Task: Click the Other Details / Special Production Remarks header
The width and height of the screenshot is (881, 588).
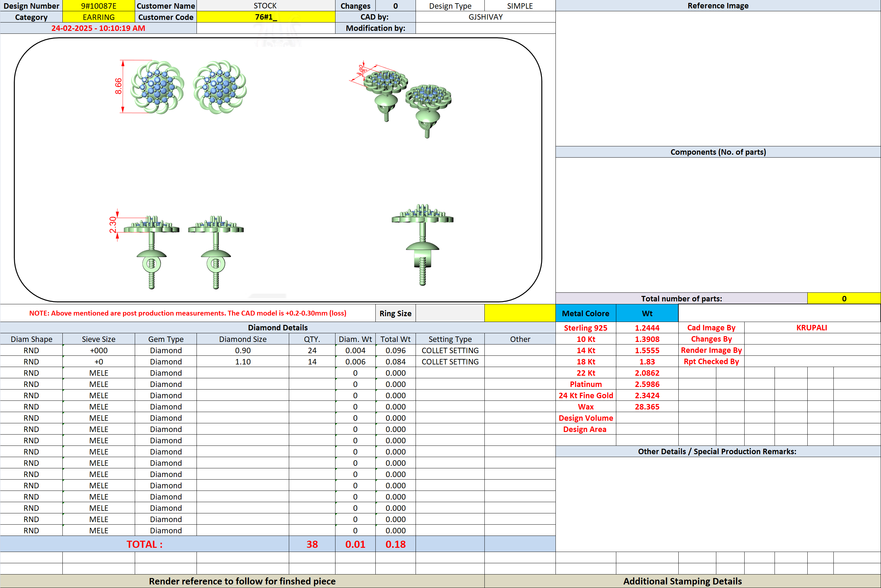Action: tap(718, 451)
